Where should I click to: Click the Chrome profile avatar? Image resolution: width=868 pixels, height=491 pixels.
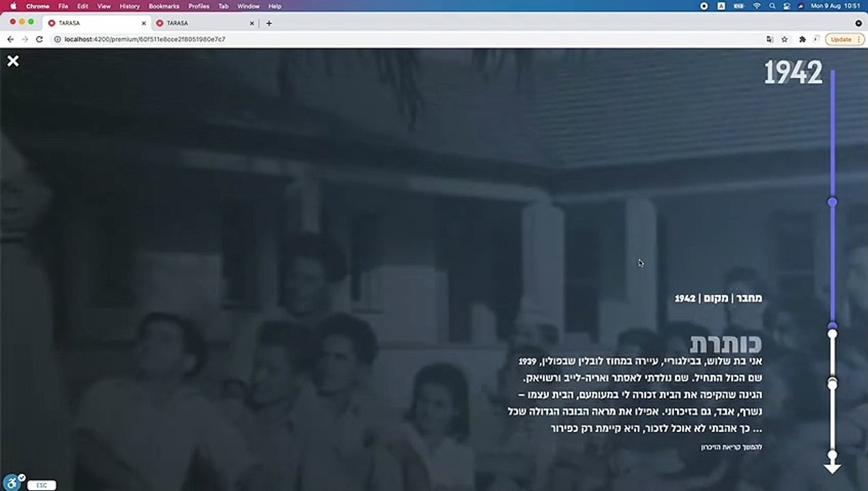[x=816, y=40]
